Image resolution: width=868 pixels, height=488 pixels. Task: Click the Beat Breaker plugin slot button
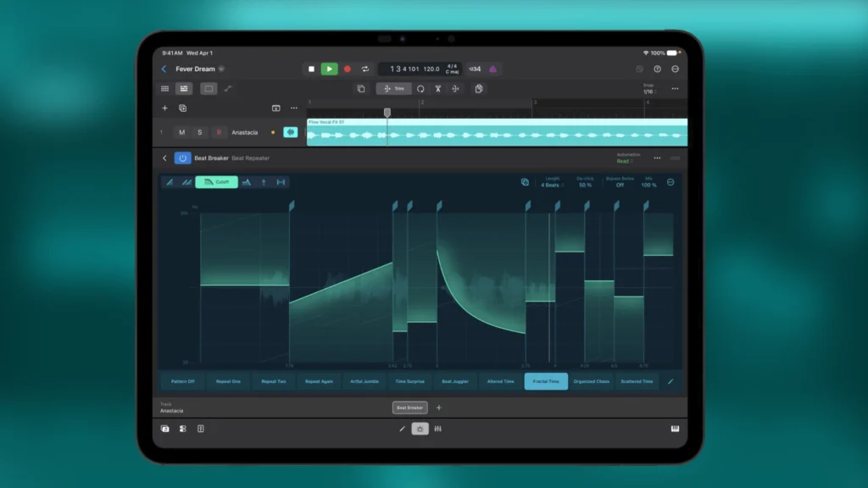pos(409,408)
